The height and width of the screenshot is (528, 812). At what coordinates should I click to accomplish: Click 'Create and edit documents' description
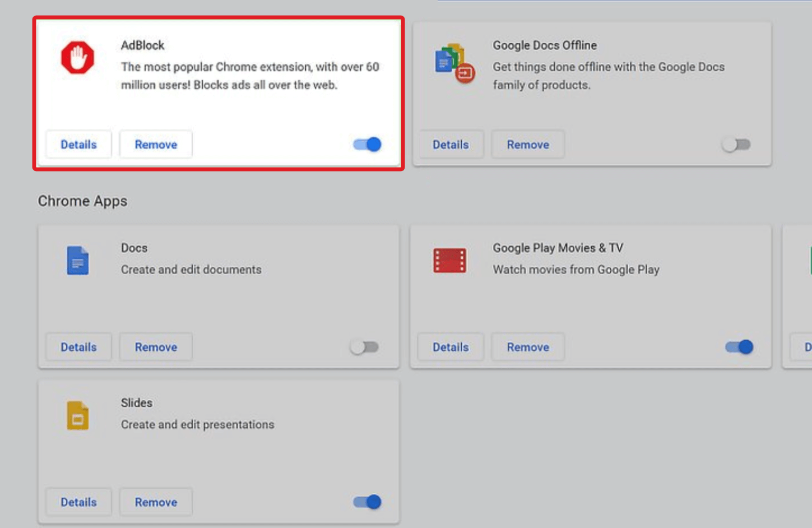pos(191,270)
